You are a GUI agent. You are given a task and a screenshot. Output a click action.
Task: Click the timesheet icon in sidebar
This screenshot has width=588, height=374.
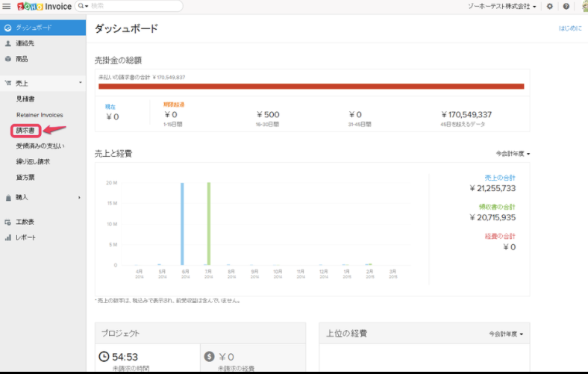point(8,222)
